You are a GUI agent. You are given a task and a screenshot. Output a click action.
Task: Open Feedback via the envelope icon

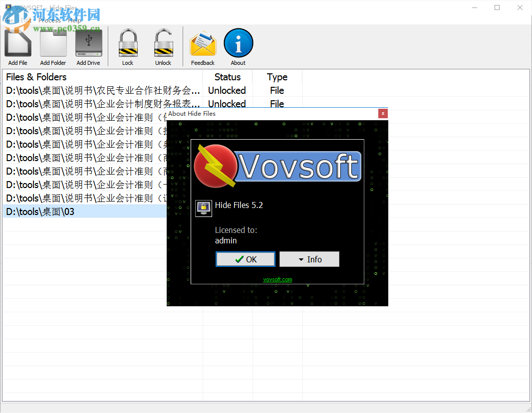pos(203,44)
